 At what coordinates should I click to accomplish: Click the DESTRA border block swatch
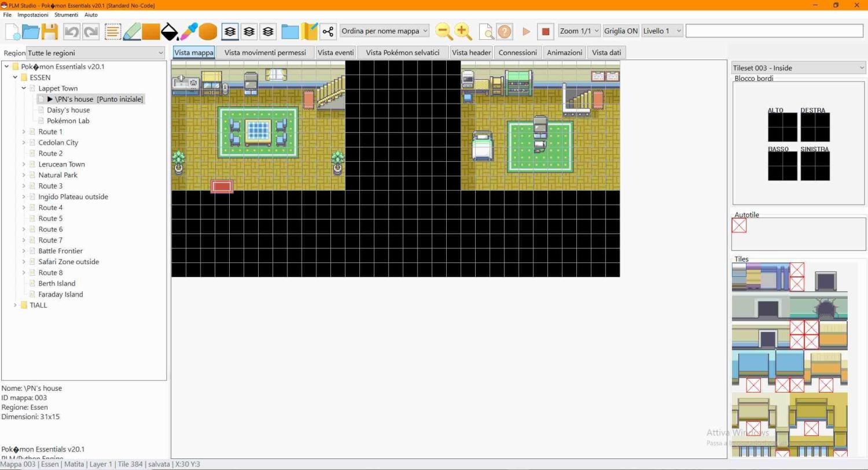pyautogui.click(x=815, y=127)
